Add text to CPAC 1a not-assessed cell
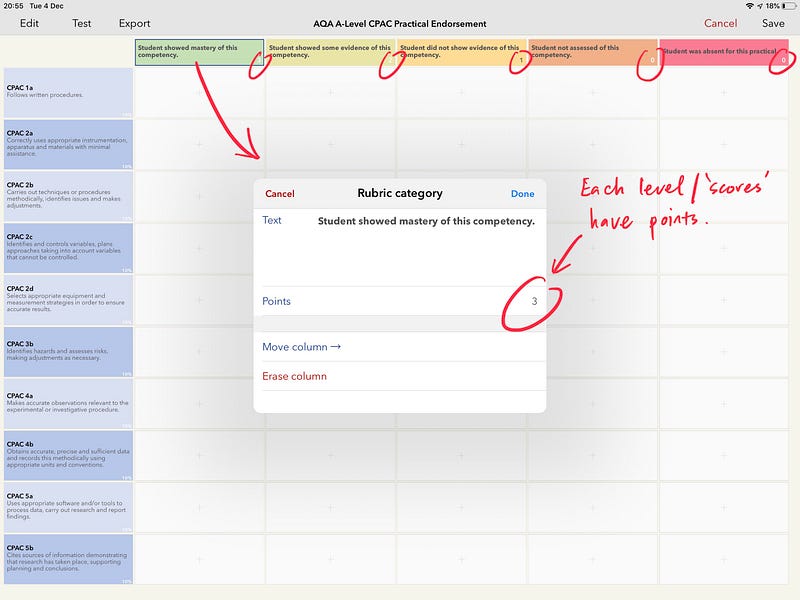Image resolution: width=800 pixels, height=600 pixels. click(x=593, y=92)
